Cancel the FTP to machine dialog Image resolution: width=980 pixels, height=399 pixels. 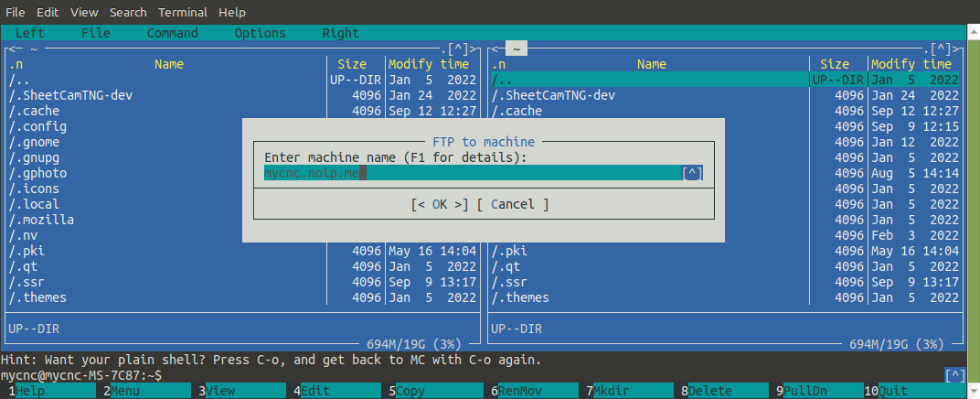(x=513, y=204)
